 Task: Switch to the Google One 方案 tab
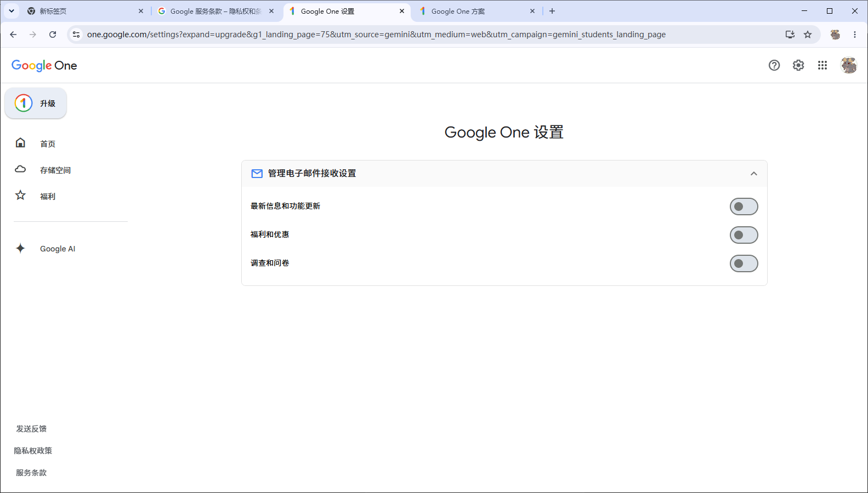tap(477, 11)
